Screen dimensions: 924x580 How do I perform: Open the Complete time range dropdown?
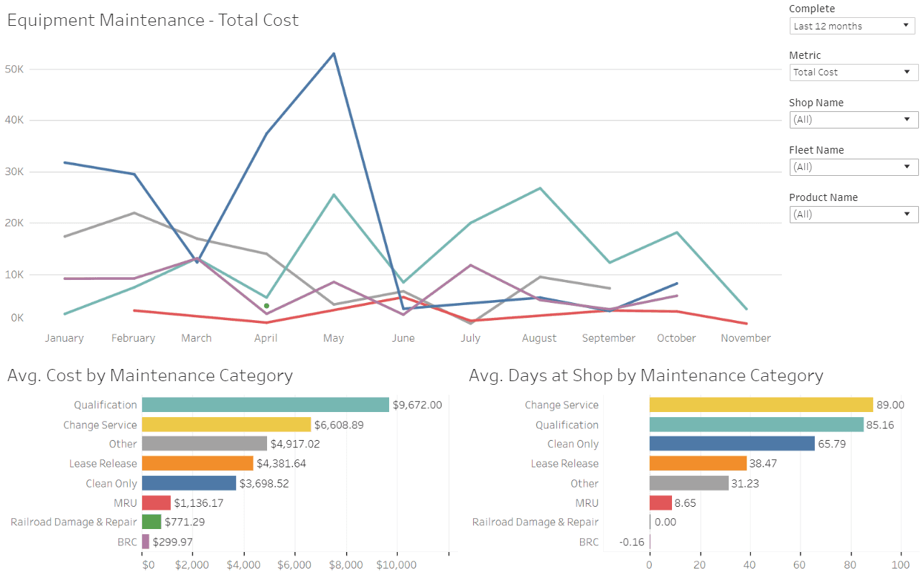pyautogui.click(x=851, y=26)
